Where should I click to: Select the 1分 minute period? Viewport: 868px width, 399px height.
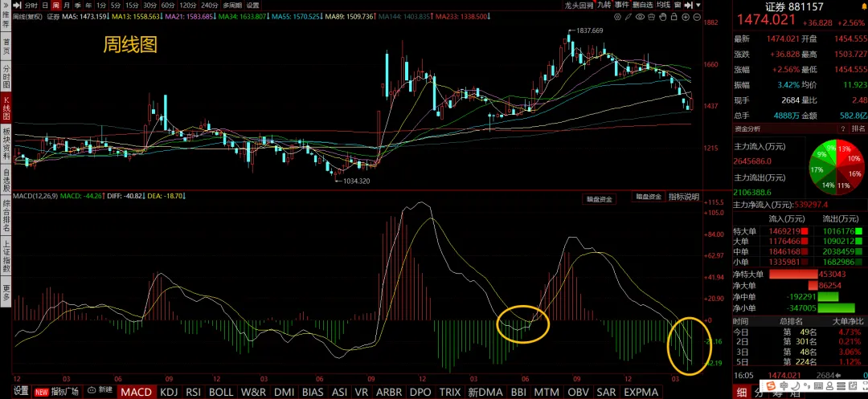(101, 6)
